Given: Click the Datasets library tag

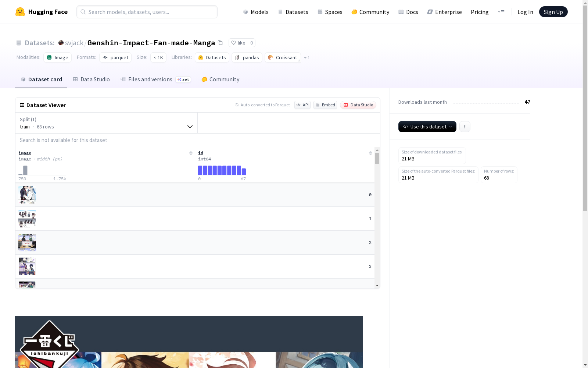Looking at the screenshot, I should click(x=212, y=57).
